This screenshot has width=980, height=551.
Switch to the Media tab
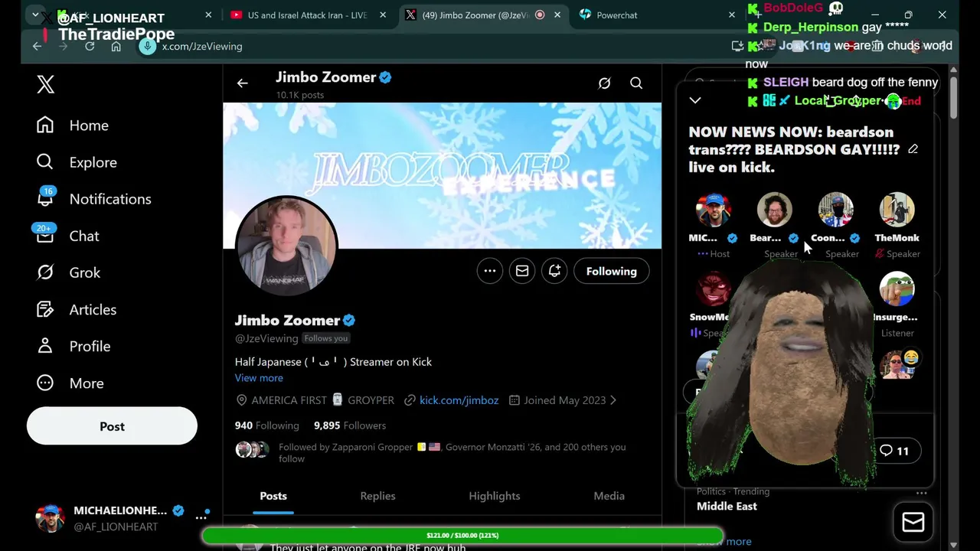609,496
